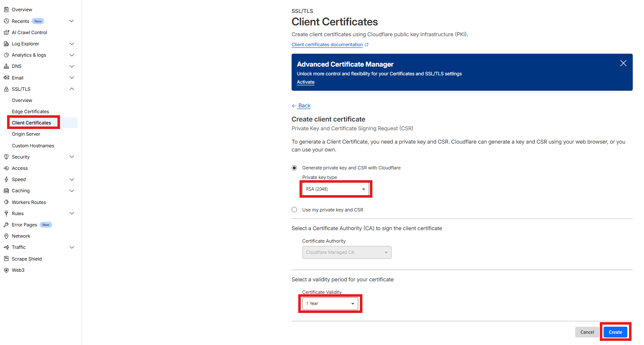Open the Client certificates documentation link

pyautogui.click(x=327, y=44)
